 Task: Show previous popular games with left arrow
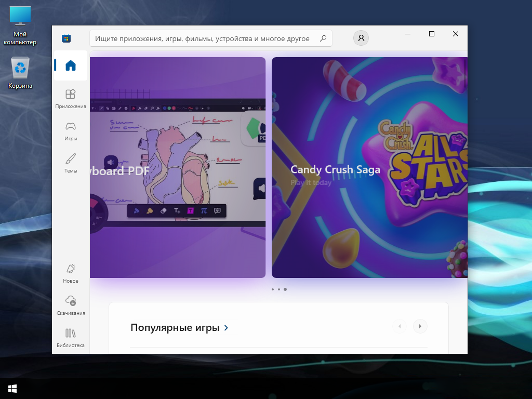click(x=400, y=326)
